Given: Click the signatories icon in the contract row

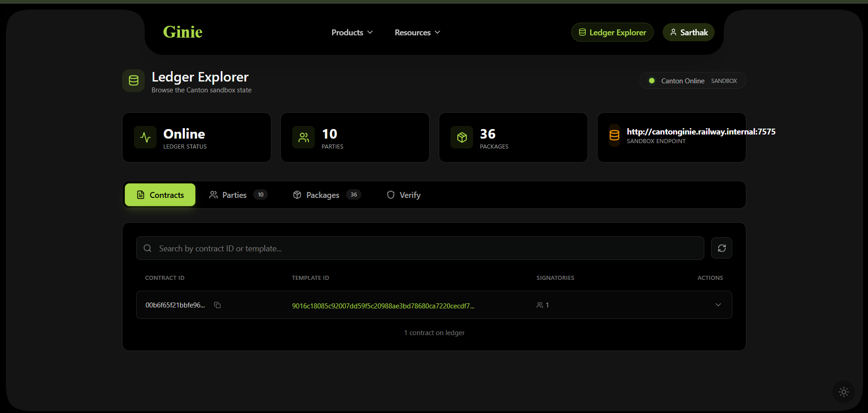Looking at the screenshot, I should coord(540,305).
